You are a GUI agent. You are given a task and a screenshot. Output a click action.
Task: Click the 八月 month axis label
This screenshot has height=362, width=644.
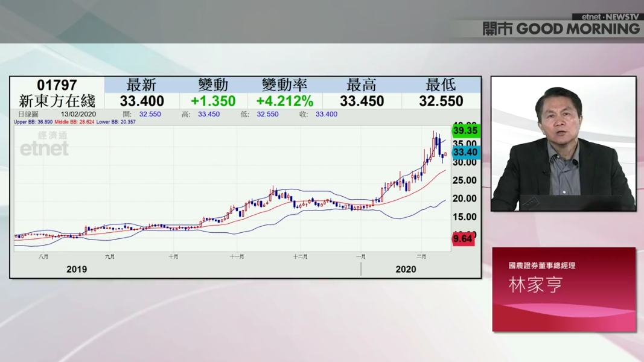(43, 256)
